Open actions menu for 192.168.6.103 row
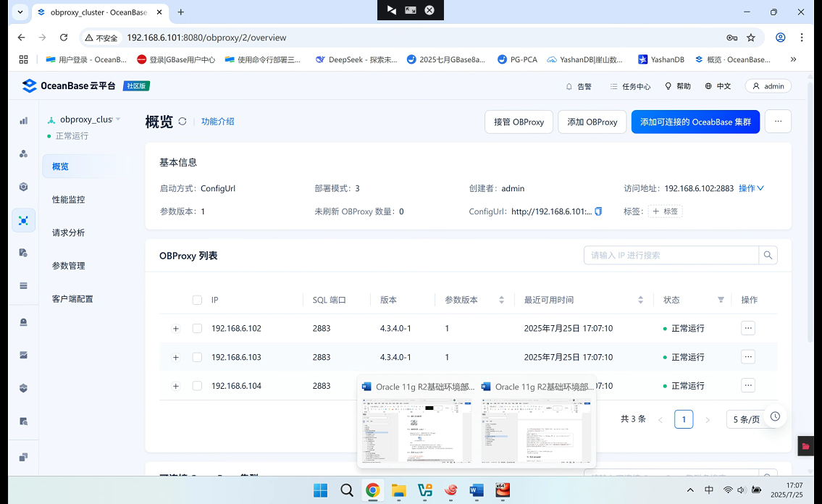 pyautogui.click(x=748, y=357)
